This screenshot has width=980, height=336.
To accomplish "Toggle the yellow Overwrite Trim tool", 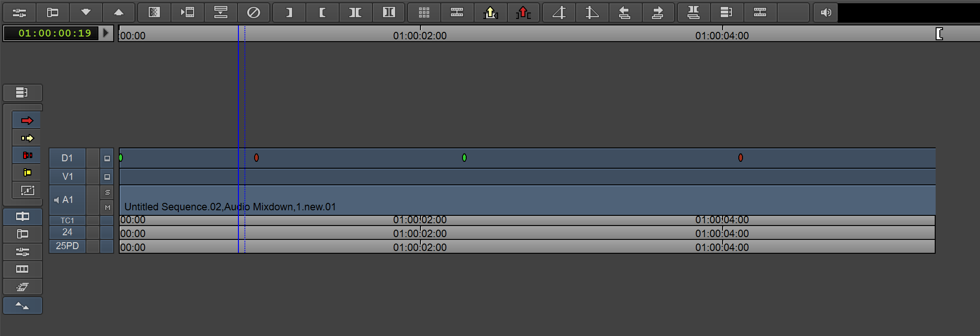I will [x=27, y=172].
